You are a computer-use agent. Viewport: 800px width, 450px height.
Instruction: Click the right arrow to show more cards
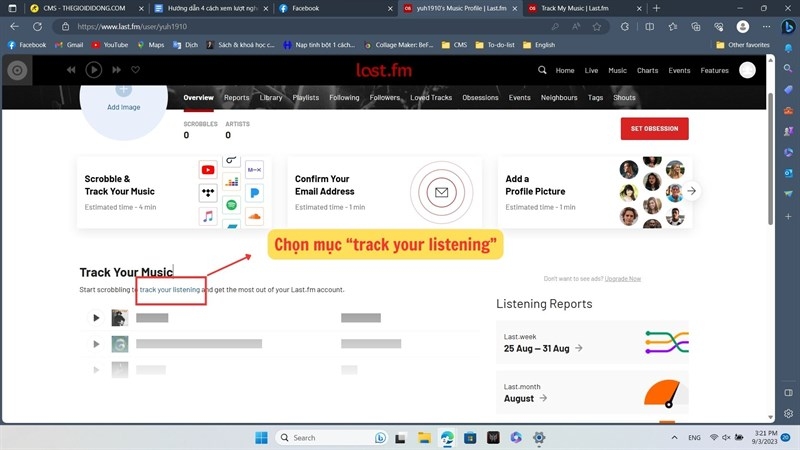pos(691,191)
